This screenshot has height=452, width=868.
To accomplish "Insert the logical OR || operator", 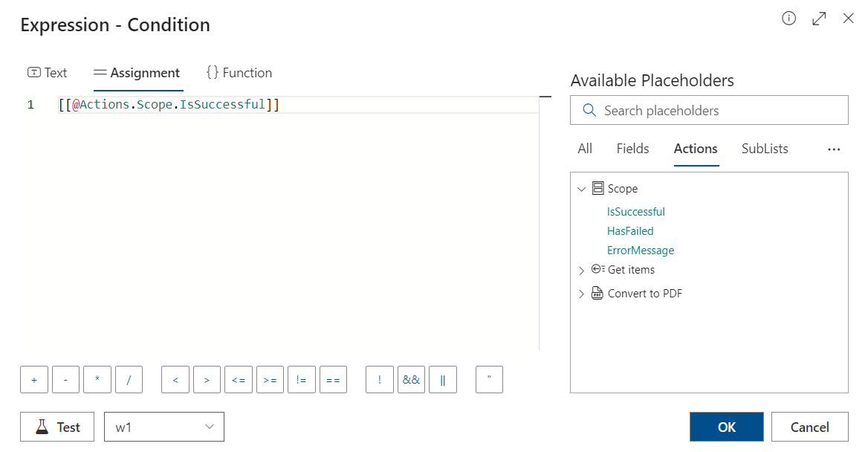I will point(443,379).
